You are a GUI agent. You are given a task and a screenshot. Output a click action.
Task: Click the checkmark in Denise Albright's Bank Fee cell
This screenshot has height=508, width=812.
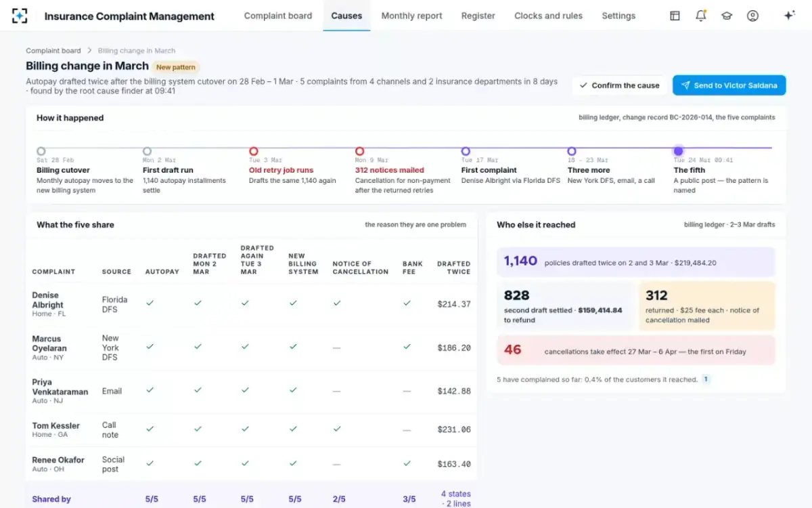407,303
